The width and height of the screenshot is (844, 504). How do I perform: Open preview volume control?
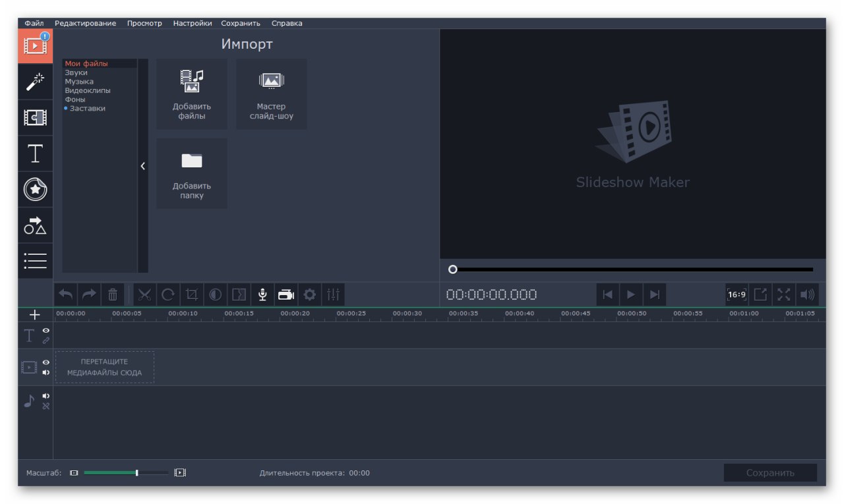coord(807,294)
